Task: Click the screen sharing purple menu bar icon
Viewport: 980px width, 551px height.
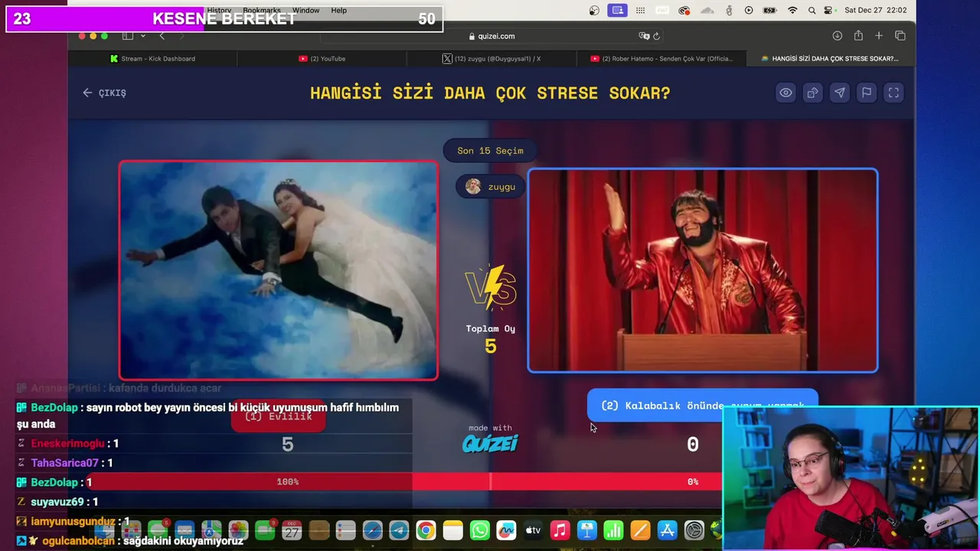Action: click(x=617, y=10)
